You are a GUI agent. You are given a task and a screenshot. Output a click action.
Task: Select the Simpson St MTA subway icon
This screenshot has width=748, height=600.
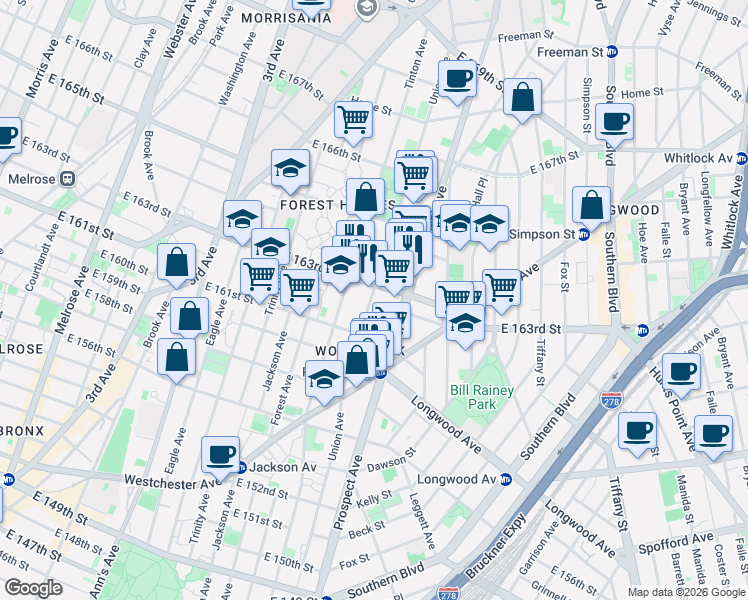tap(583, 235)
